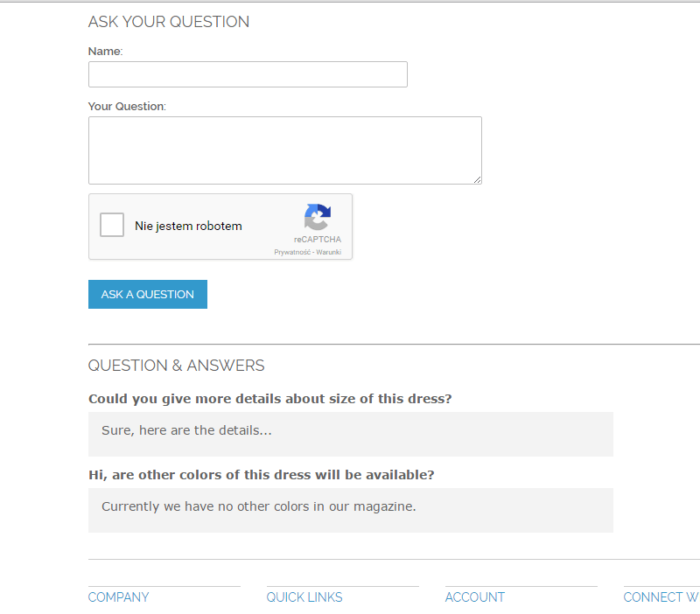Image resolution: width=700 pixels, height=614 pixels.
Task: Select the answer about no other colors
Action: (x=258, y=506)
